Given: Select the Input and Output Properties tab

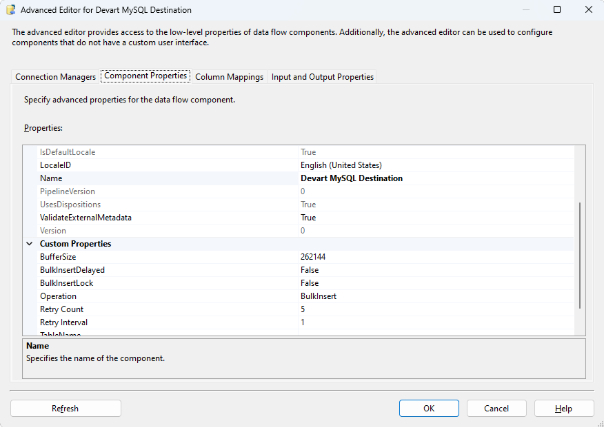Looking at the screenshot, I should [322, 77].
